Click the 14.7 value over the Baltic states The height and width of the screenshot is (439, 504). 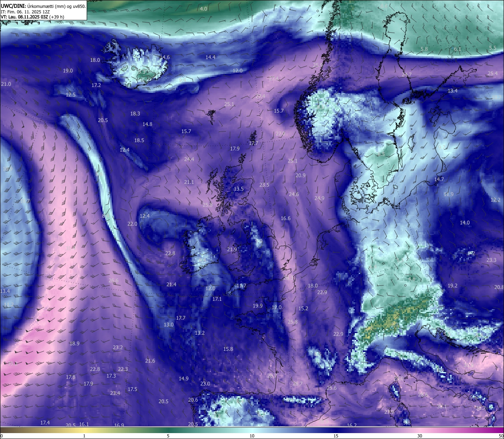point(439,179)
